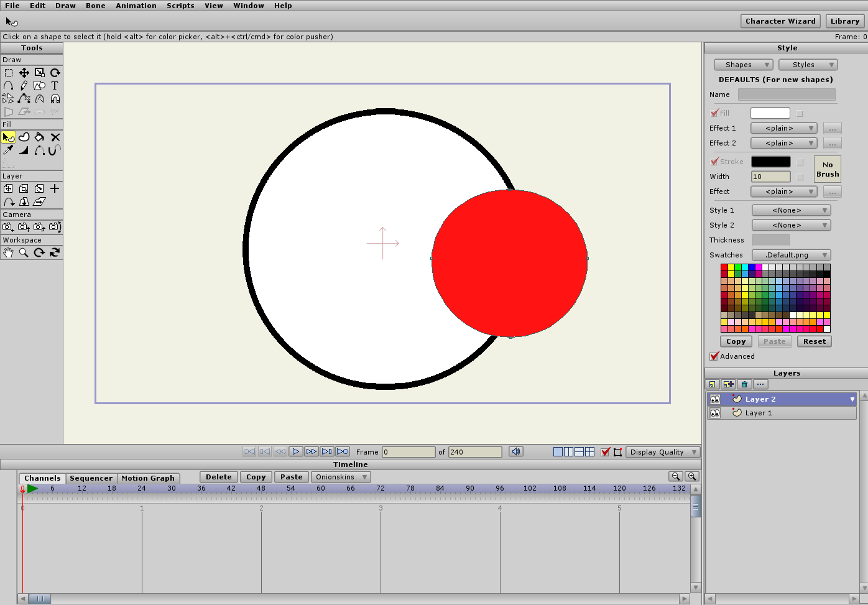Select the Scale Points tool

(40, 73)
